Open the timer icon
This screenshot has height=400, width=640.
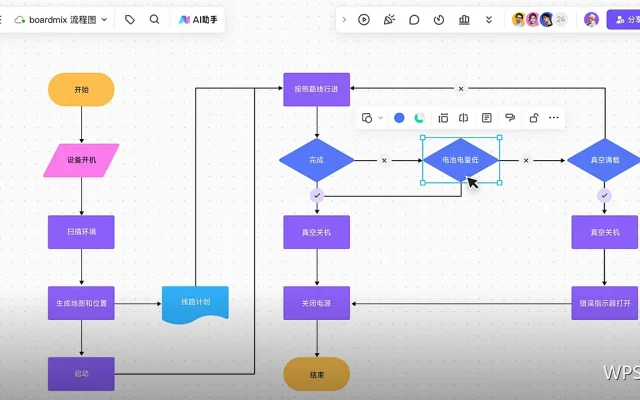pos(439,20)
